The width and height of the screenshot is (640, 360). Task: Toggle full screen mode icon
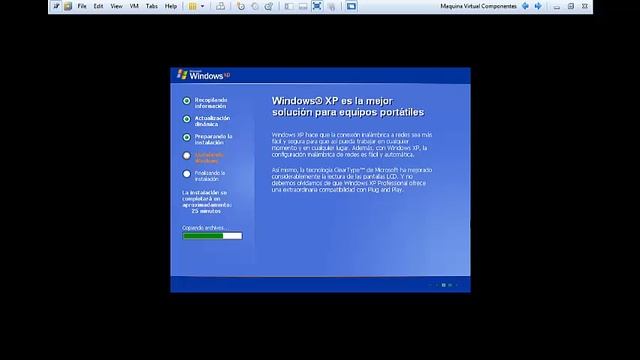(x=317, y=6)
